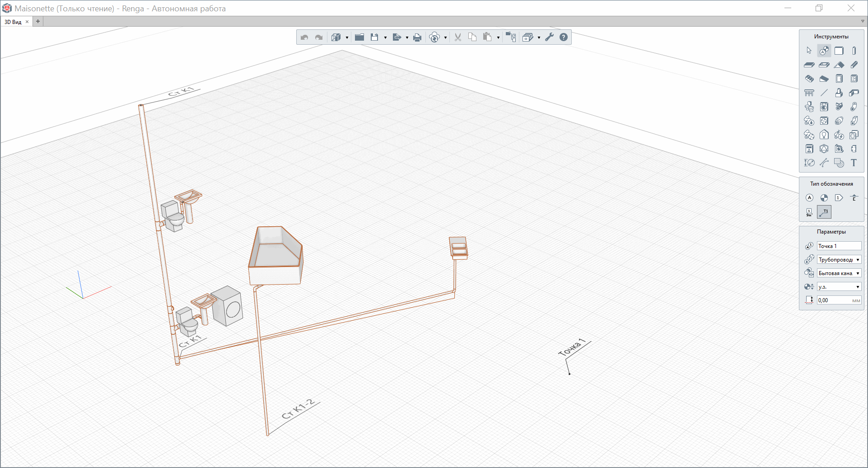Viewport: 868px width, 468px height.
Task: Choose the section circle marker type
Action: click(824, 198)
